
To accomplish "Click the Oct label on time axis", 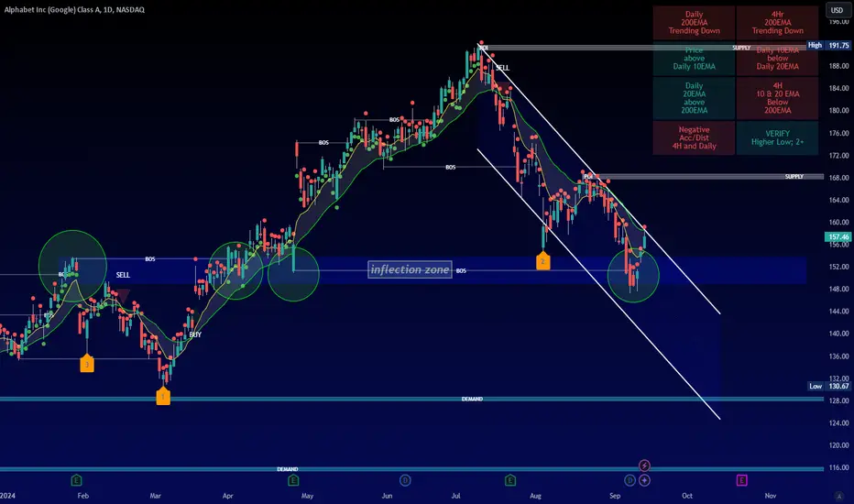I will [x=687, y=495].
